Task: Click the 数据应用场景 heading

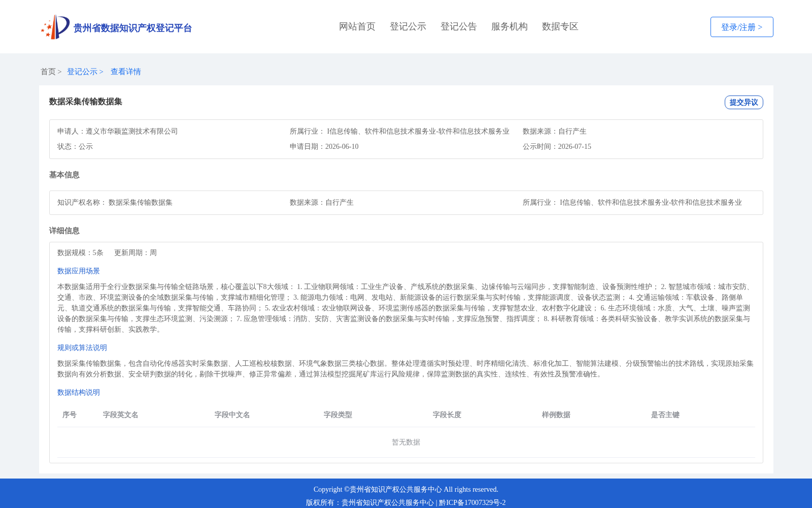Action: 79,271
